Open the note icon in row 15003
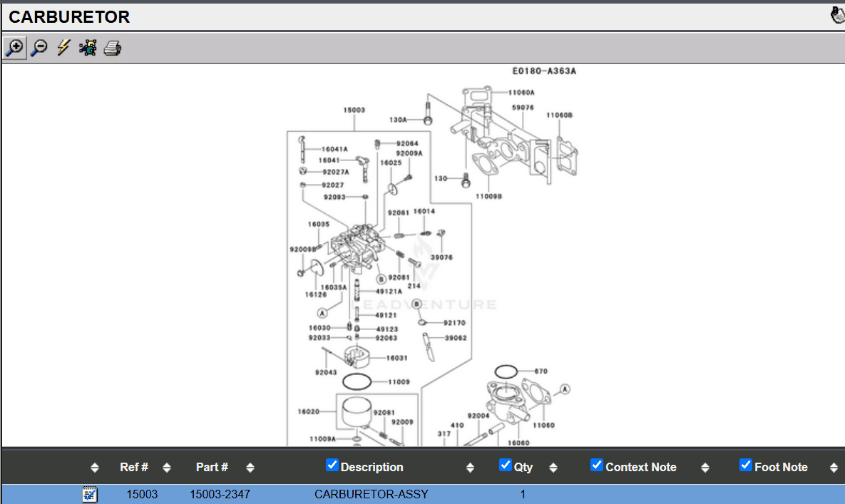845x504 pixels. (90, 494)
